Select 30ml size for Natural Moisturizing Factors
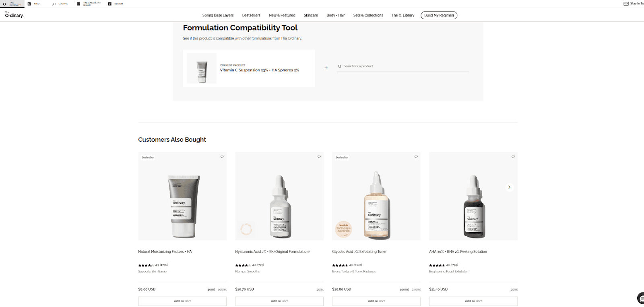Screen dimensions: 644x307 click(211, 290)
